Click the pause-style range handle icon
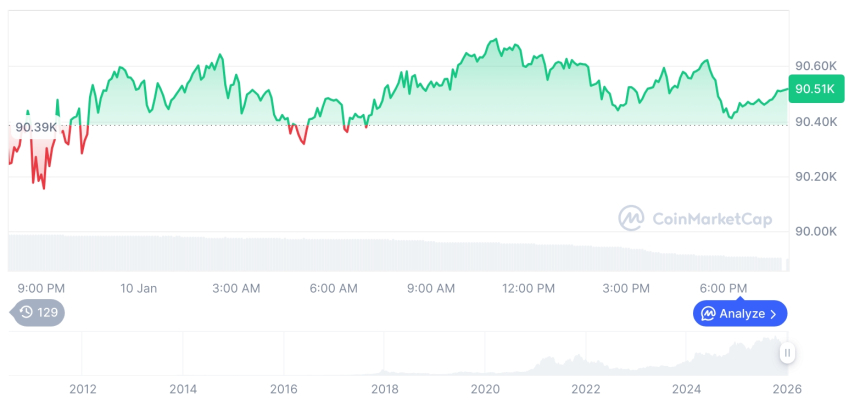This screenshot has height=401, width=860. [x=788, y=352]
